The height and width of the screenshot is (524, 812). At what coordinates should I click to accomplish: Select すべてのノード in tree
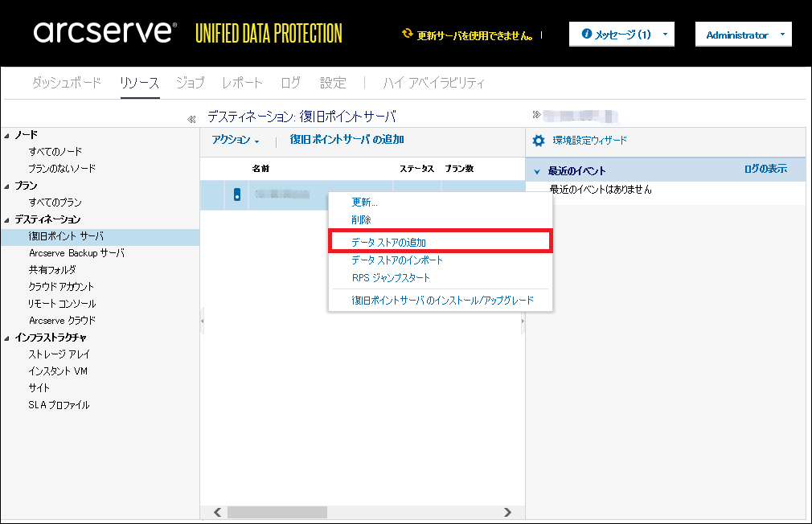[55, 152]
